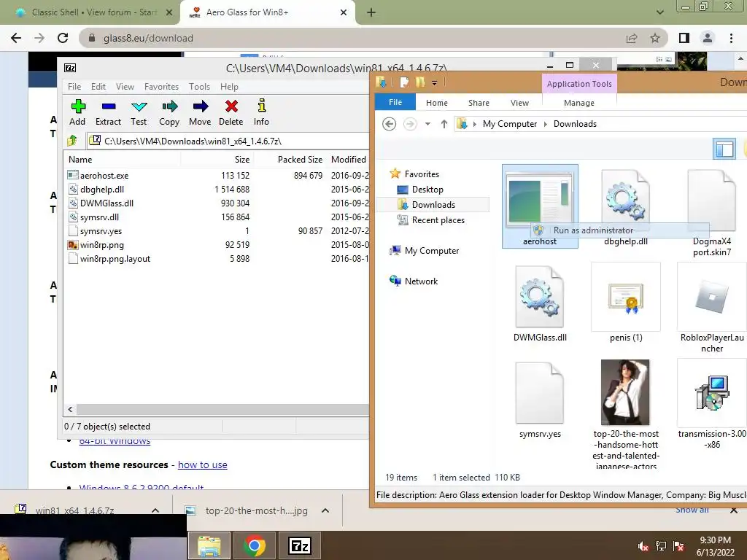Viewport: 747px width, 560px height.
Task: Reload the glass8.eu page in Chrome
Action: coord(63,38)
